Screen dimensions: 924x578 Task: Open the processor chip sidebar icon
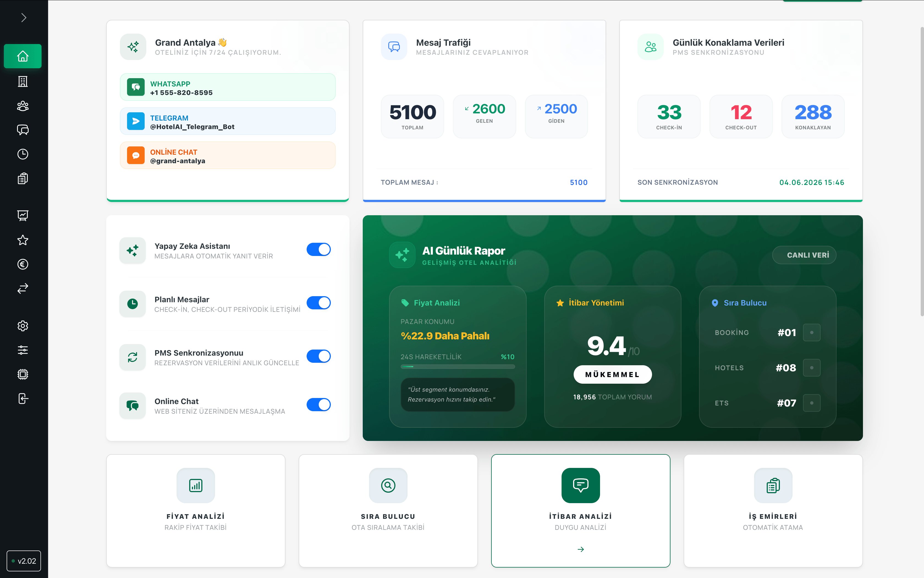point(23,374)
